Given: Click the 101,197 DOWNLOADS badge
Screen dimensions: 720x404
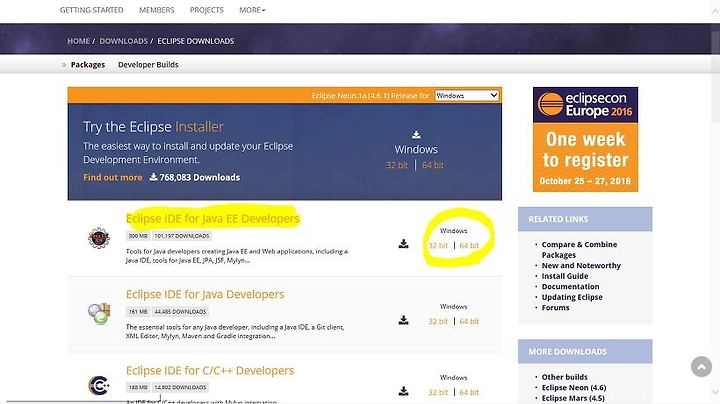Looking at the screenshot, I should (x=181, y=236).
